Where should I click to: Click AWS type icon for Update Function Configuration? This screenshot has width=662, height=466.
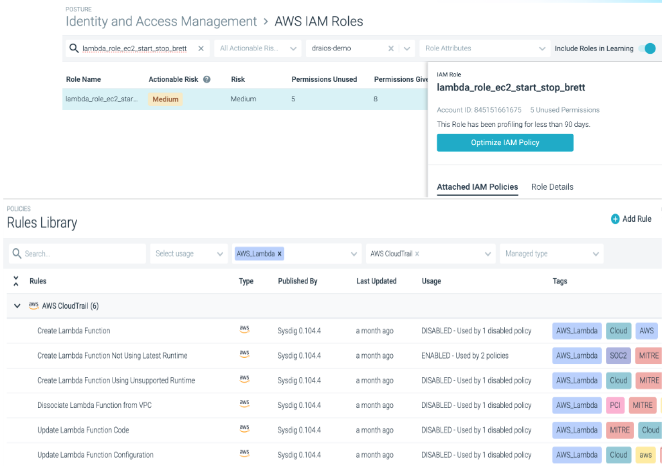pos(244,454)
